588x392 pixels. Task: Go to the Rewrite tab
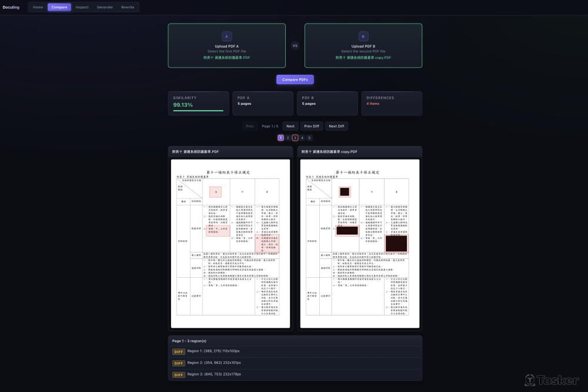(128, 7)
